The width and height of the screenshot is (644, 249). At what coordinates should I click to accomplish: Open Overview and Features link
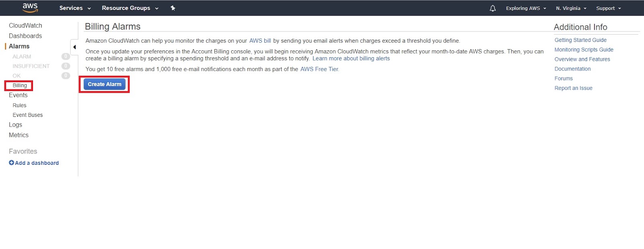(582, 59)
